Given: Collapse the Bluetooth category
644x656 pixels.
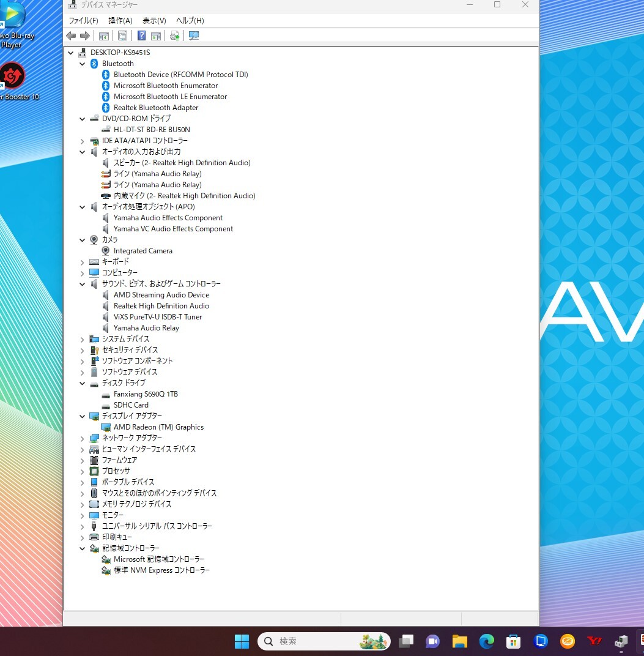Looking at the screenshot, I should 83,64.
